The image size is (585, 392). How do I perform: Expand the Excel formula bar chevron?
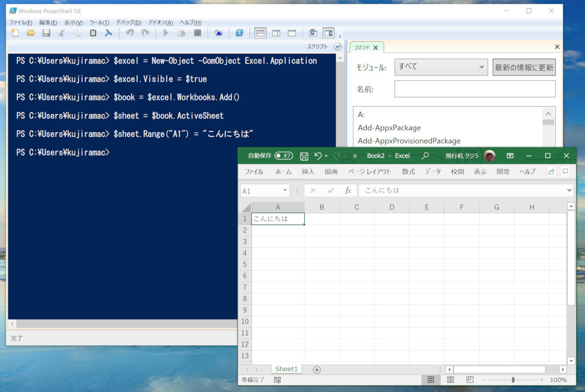point(569,190)
